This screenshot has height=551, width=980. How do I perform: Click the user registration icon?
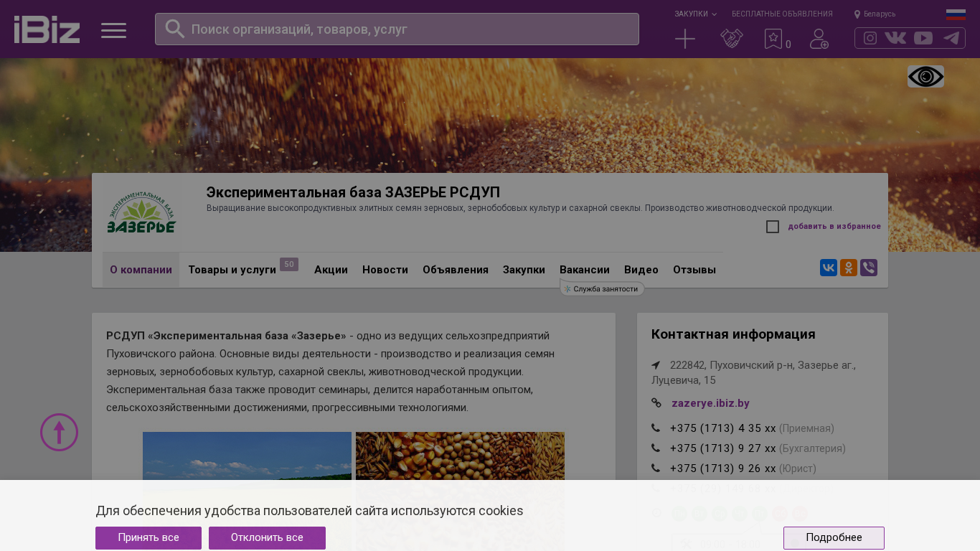pyautogui.click(x=819, y=39)
